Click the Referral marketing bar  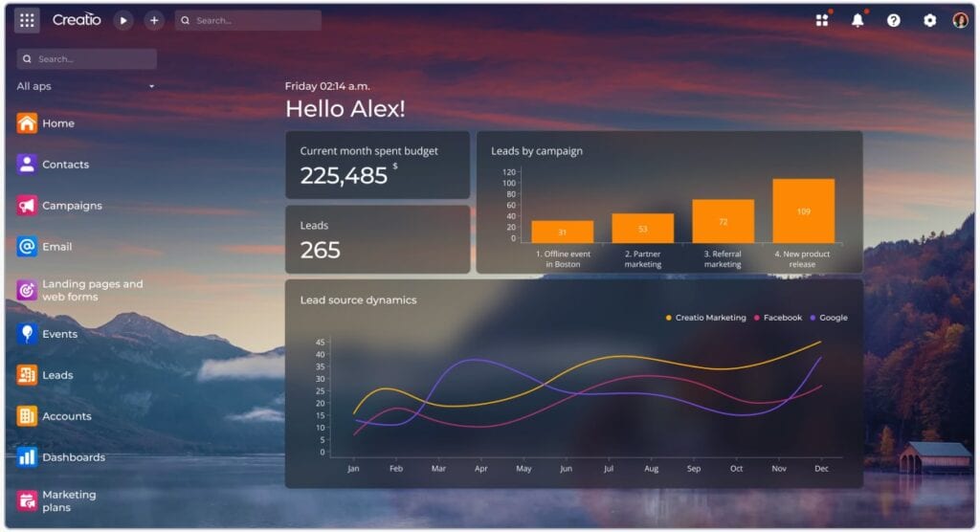pyautogui.click(x=724, y=221)
